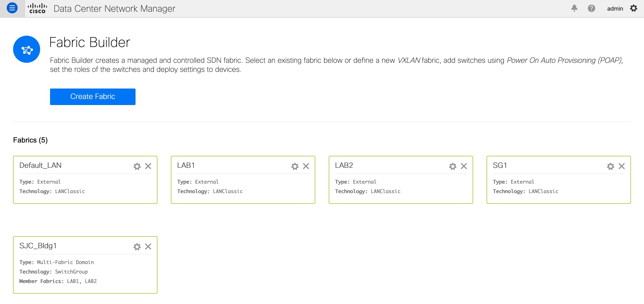Delete the SG1 fabric
The image size is (644, 304).
(x=622, y=166)
